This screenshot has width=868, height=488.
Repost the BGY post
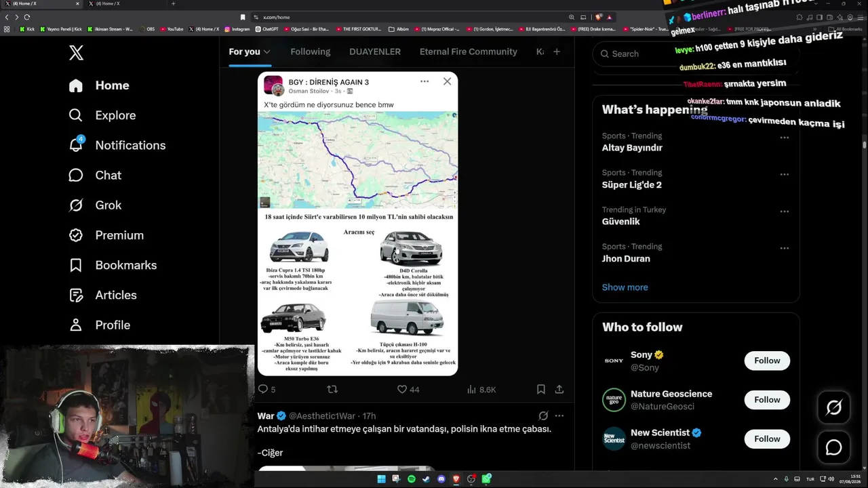pos(332,389)
